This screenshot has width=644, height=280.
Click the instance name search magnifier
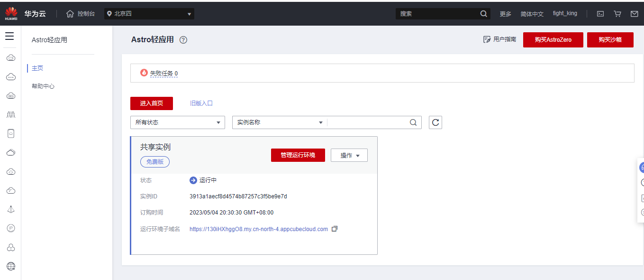coord(413,122)
